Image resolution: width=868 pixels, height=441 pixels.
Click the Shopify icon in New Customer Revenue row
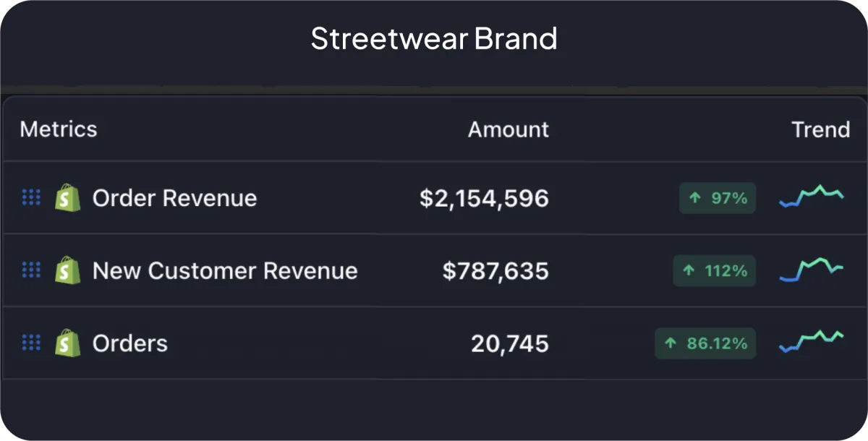click(x=67, y=270)
